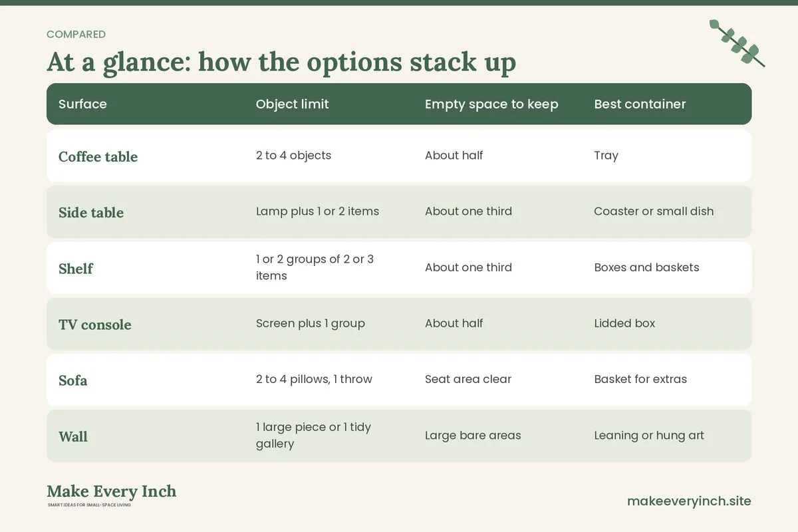Viewport: 798px width, 532px height.
Task: Click the 'Basket for extras' cell
Action: [x=640, y=379]
